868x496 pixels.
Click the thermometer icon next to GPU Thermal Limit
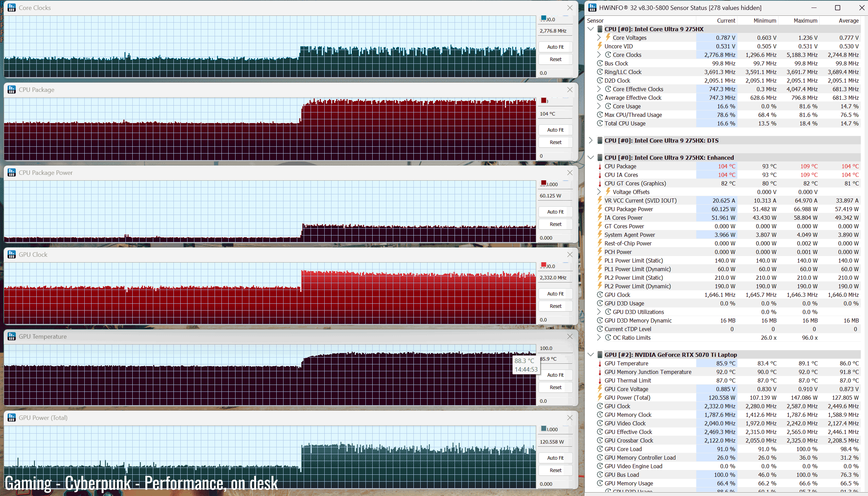click(600, 380)
